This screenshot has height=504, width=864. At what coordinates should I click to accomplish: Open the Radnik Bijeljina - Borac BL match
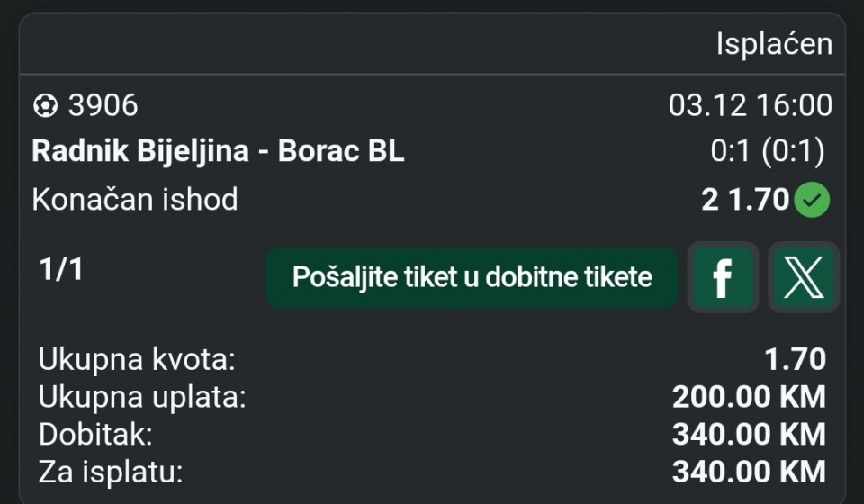pos(218,151)
